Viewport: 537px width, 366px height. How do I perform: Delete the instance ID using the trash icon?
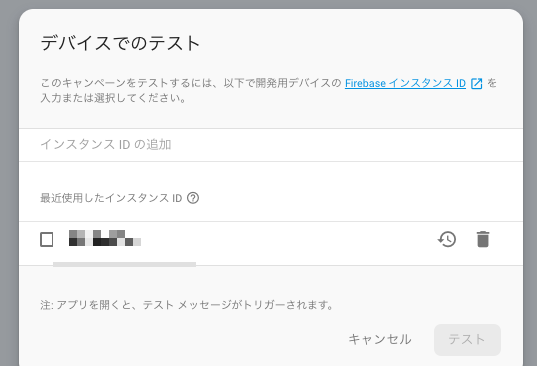[x=483, y=239]
